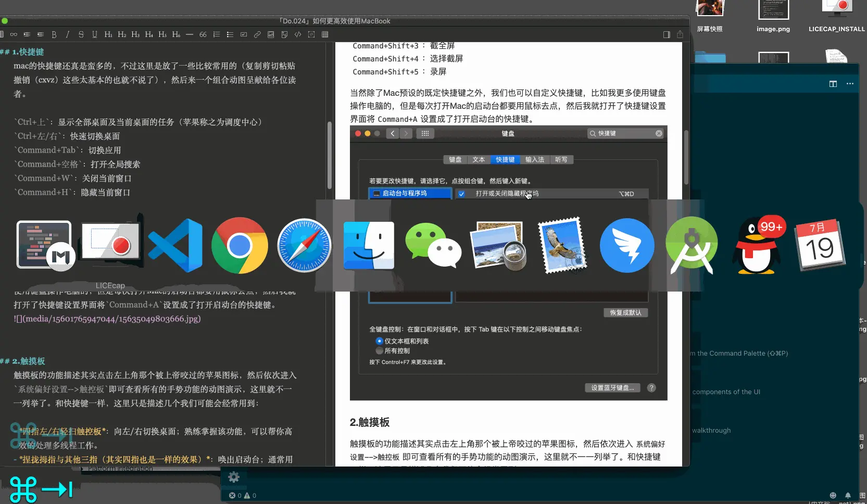Switch to Google Chrome in app switcher

click(240, 245)
